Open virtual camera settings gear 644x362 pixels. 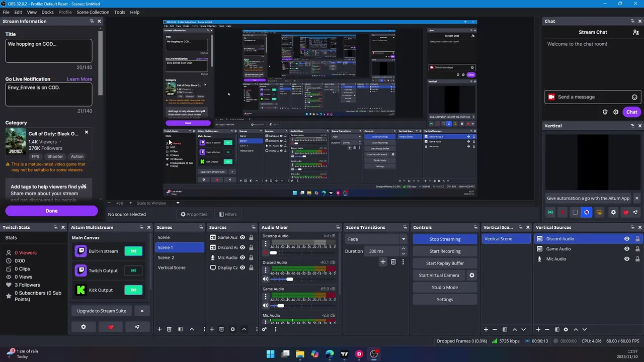coord(471,276)
